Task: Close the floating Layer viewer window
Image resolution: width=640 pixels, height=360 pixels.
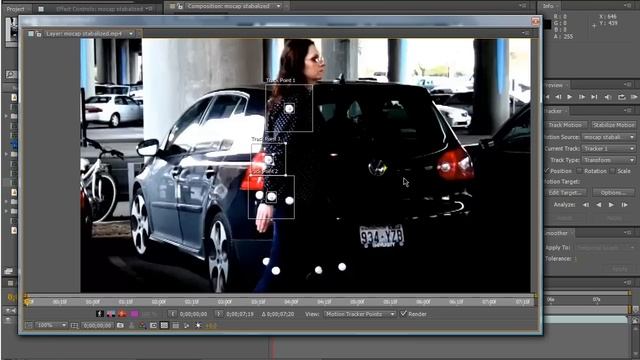Action: (536, 21)
